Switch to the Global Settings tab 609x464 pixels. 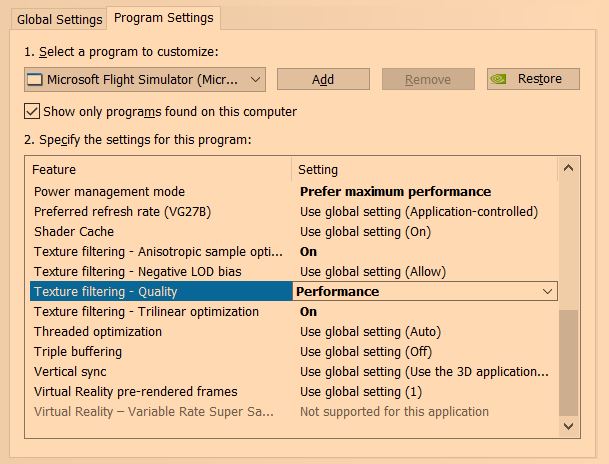coord(59,19)
